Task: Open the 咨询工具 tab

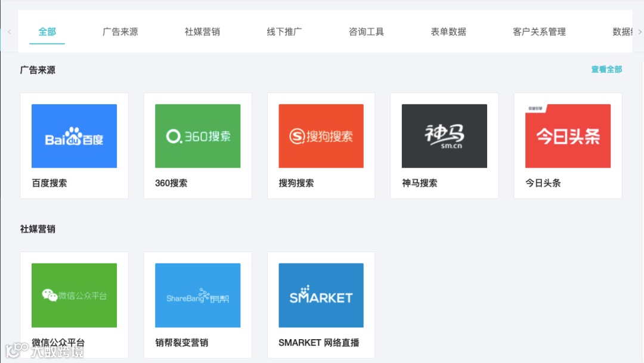Action: [x=366, y=32]
